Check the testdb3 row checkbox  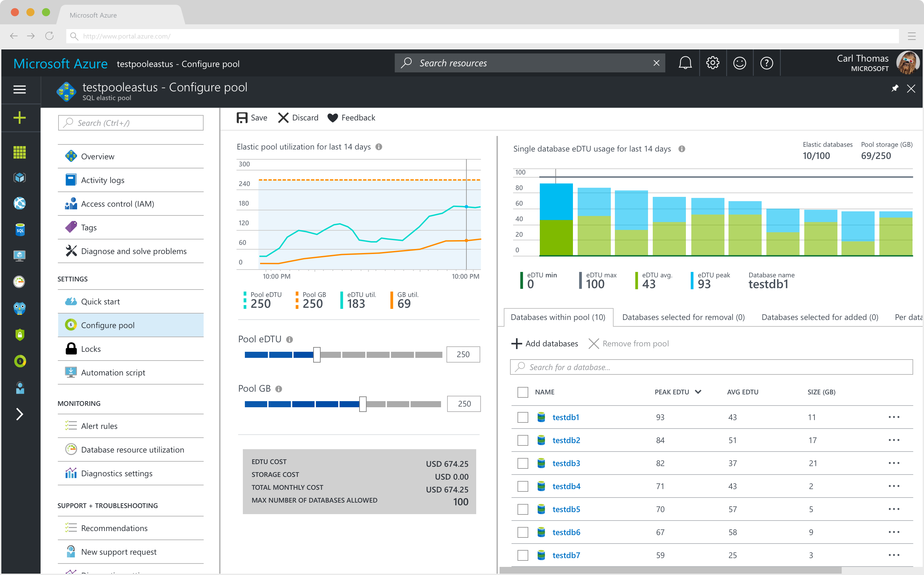(x=523, y=463)
